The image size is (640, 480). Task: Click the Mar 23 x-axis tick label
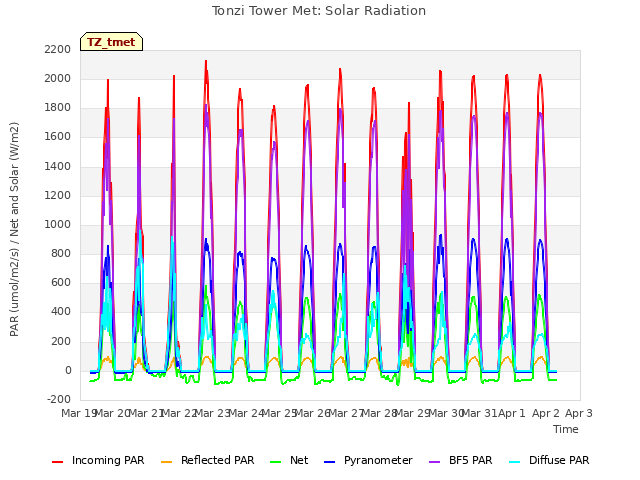212,413
